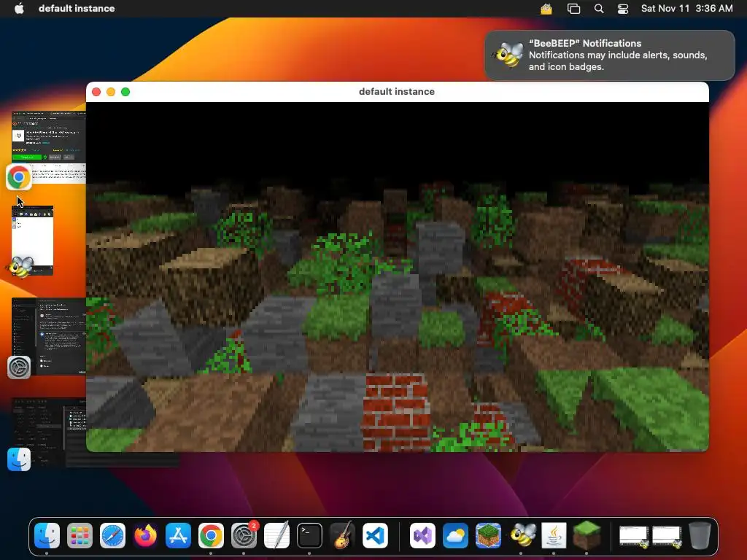The image size is (747, 560).
Task: Open Finder from the Dock
Action: pyautogui.click(x=47, y=535)
